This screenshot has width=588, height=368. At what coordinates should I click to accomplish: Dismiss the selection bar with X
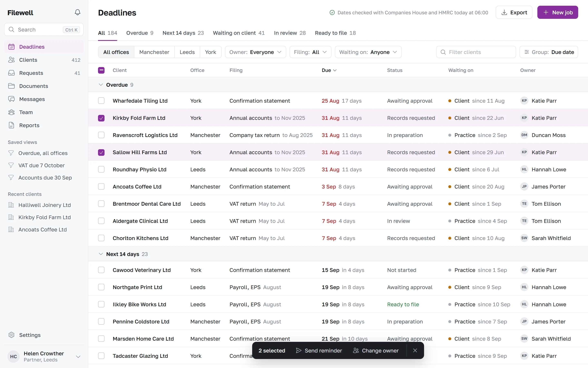coord(415,350)
